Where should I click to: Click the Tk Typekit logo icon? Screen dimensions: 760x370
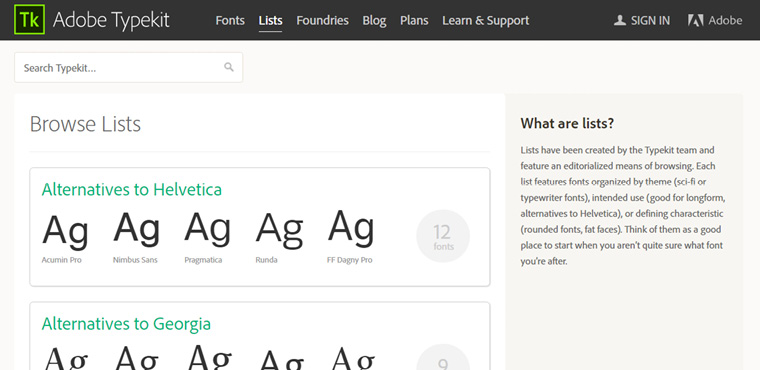click(x=29, y=20)
